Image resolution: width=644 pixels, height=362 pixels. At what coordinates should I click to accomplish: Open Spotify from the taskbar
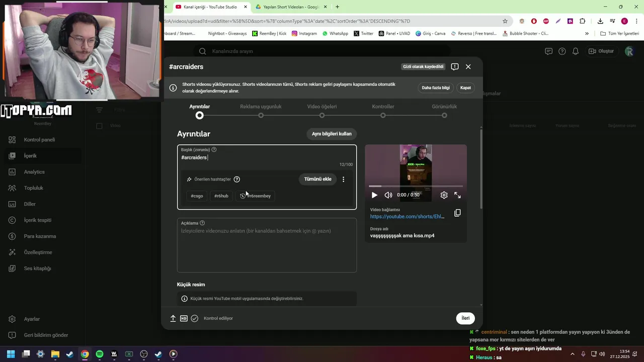pos(100,354)
